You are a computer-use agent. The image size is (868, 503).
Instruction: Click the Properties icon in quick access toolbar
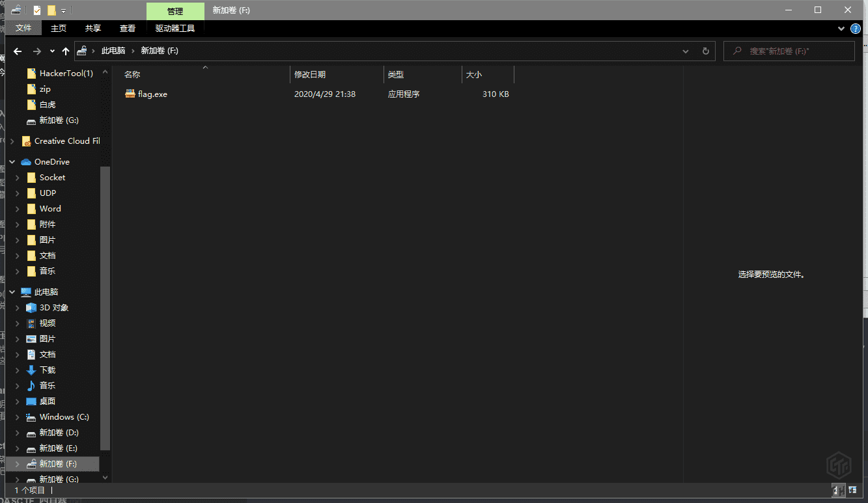tap(37, 10)
